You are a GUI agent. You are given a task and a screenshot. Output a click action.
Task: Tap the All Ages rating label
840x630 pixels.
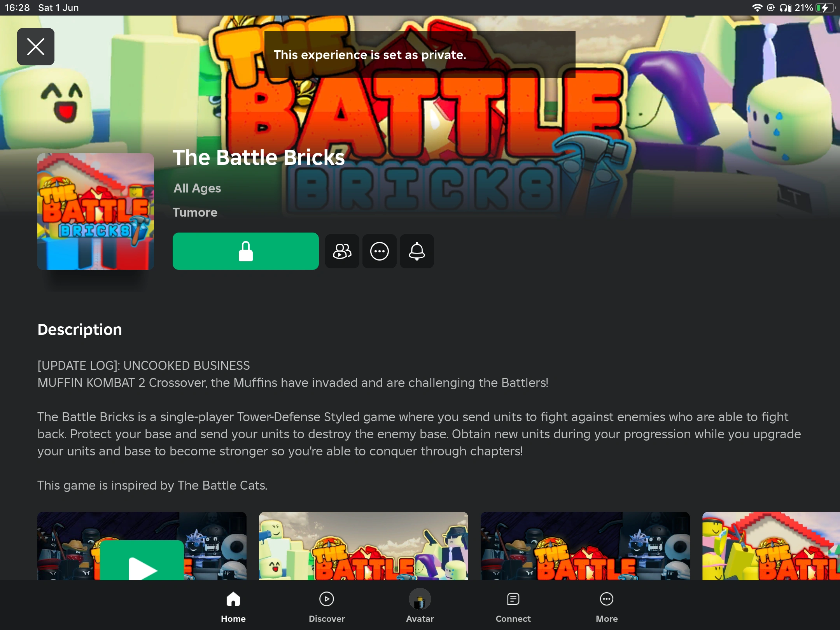click(197, 188)
